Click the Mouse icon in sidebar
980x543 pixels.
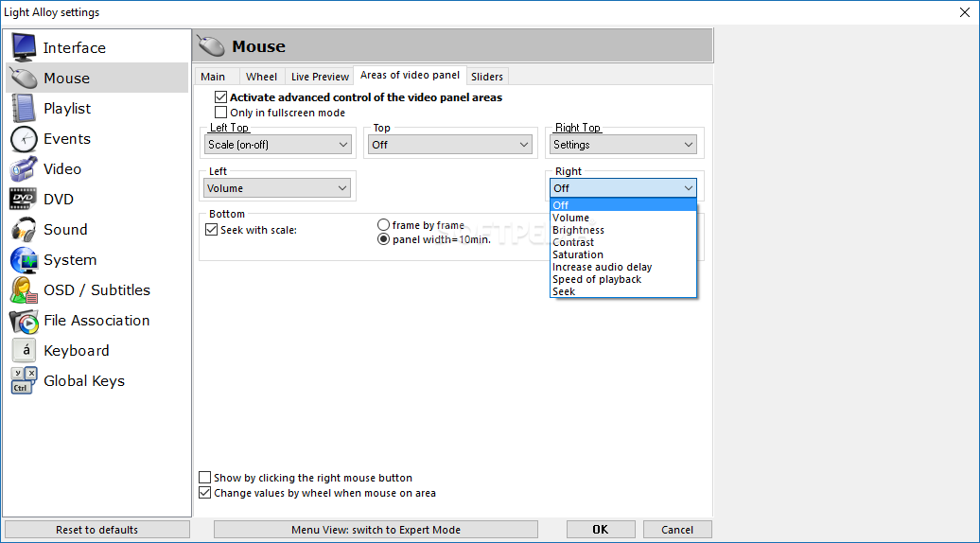pyautogui.click(x=24, y=79)
